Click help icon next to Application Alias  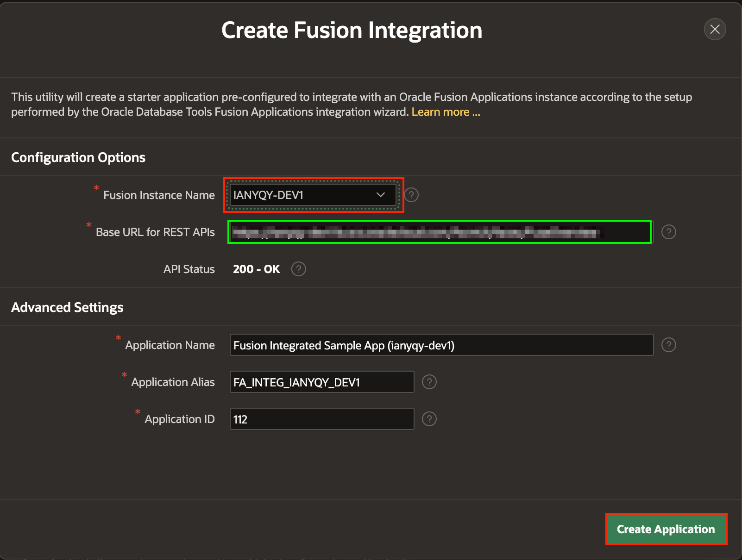point(429,382)
